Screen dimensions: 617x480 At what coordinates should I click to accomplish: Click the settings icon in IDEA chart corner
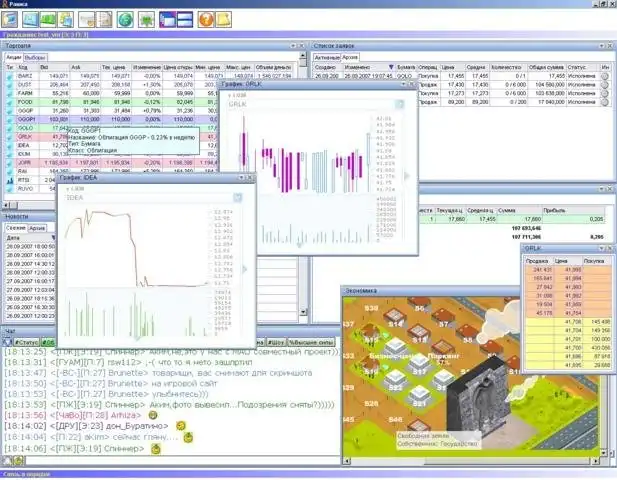(238, 197)
